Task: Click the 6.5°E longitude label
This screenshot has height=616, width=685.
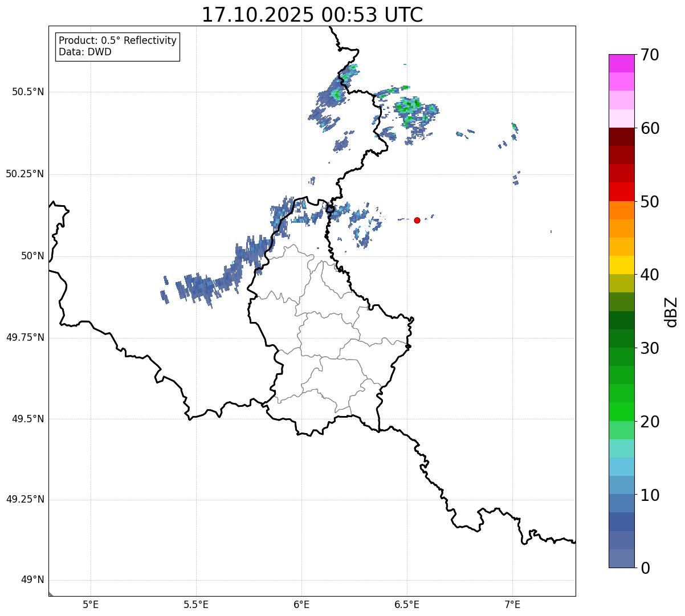Action: (x=407, y=604)
